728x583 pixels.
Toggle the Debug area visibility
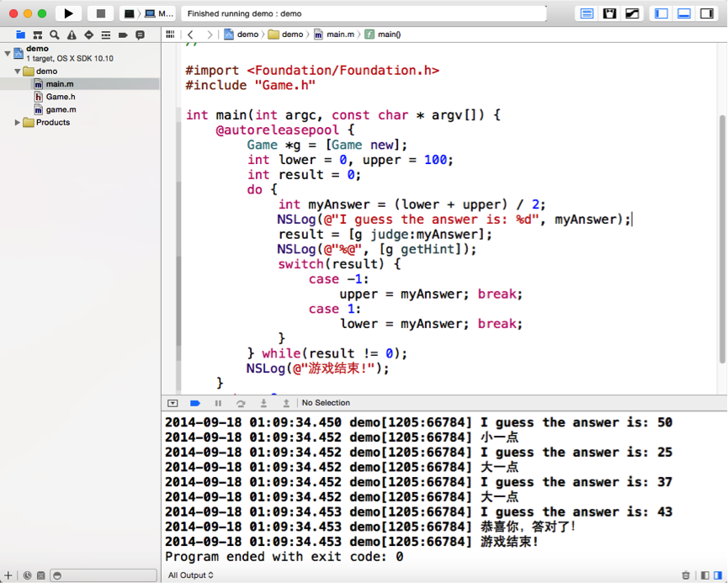coord(684,13)
